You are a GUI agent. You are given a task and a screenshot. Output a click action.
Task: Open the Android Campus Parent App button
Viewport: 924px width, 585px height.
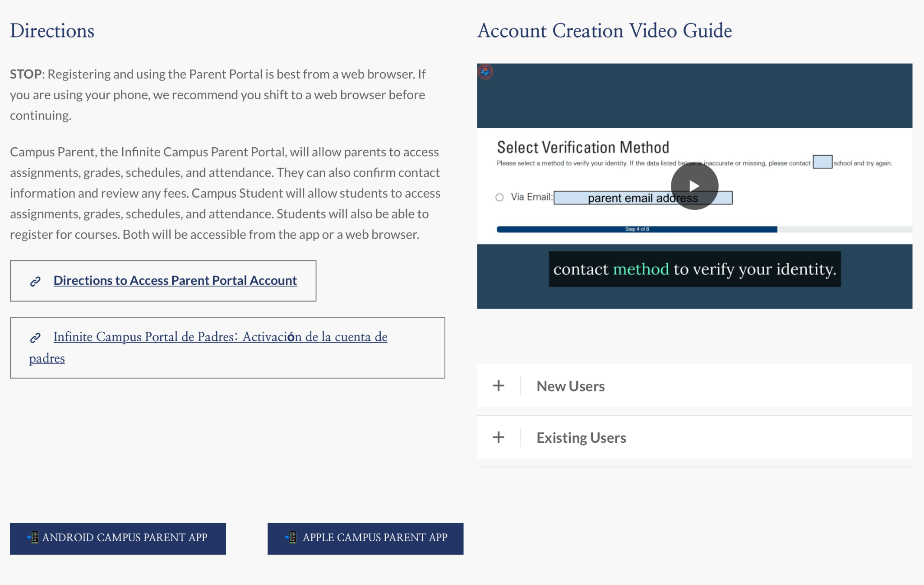[118, 539]
